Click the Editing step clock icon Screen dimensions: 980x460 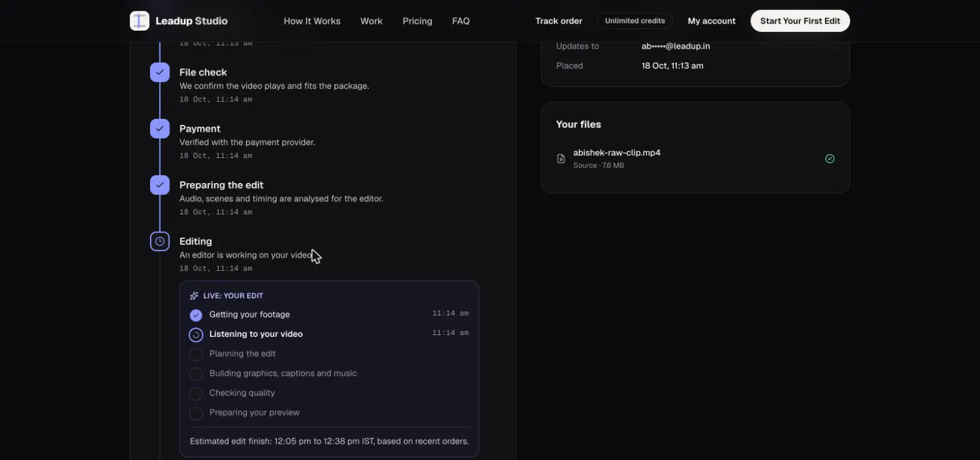pyautogui.click(x=160, y=241)
